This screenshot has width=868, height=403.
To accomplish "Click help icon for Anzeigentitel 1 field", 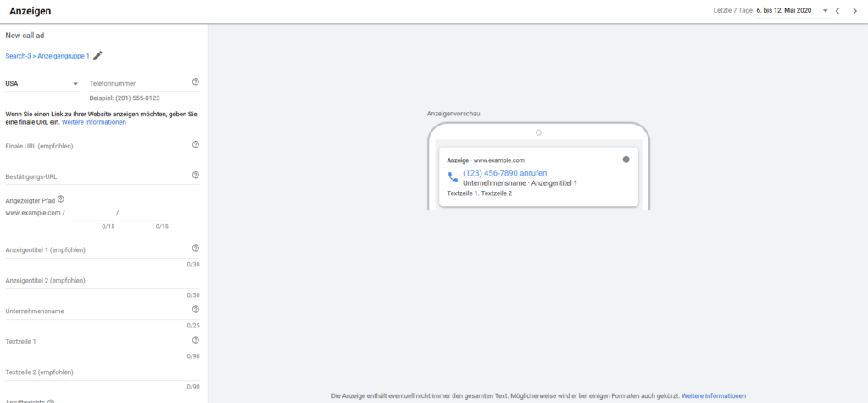I will [x=196, y=249].
